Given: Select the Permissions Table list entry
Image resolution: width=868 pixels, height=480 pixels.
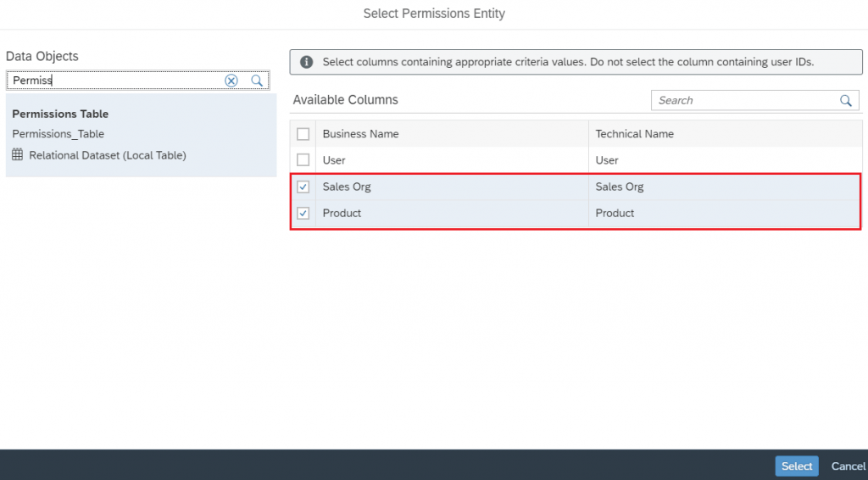Looking at the screenshot, I should coord(142,135).
